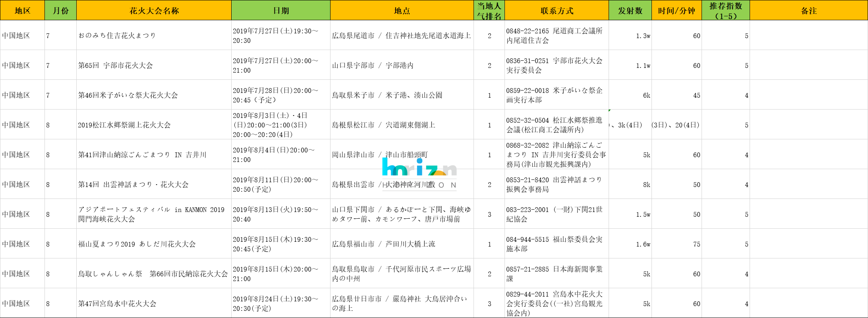Select the 地区 column header
This screenshot has width=868, height=318.
pos(22,10)
